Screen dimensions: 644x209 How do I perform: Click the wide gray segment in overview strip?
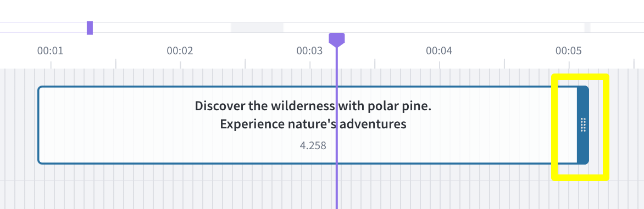[x=257, y=28]
